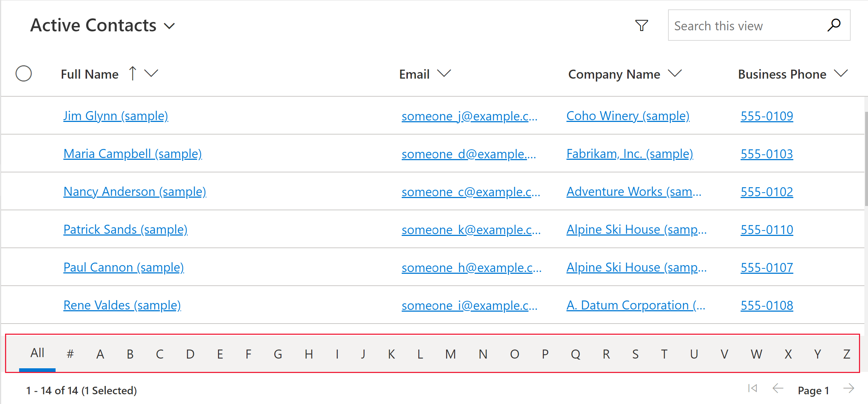This screenshot has width=868, height=404.
Task: Select the checkbox next to Paul Cannon
Action: 25,267
